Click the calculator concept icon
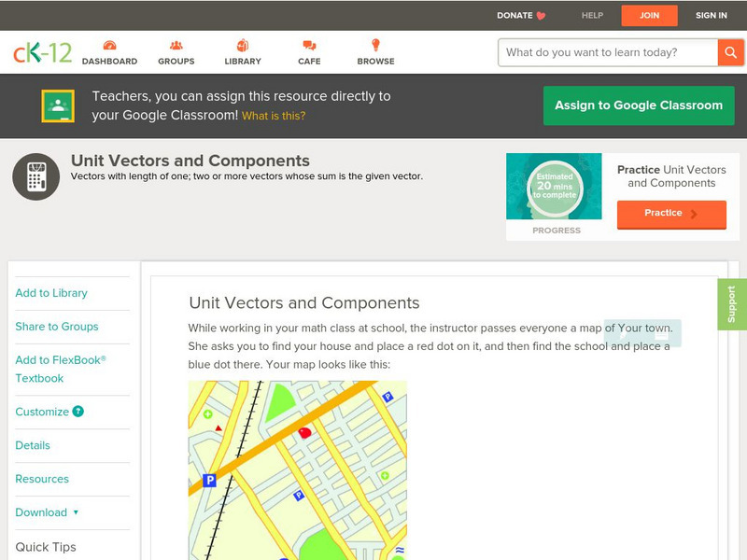 point(36,176)
